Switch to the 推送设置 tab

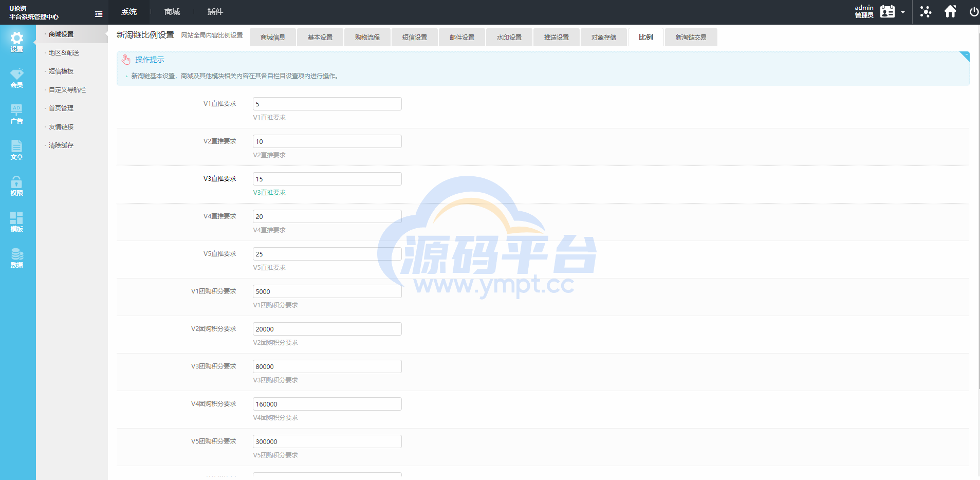(x=557, y=37)
